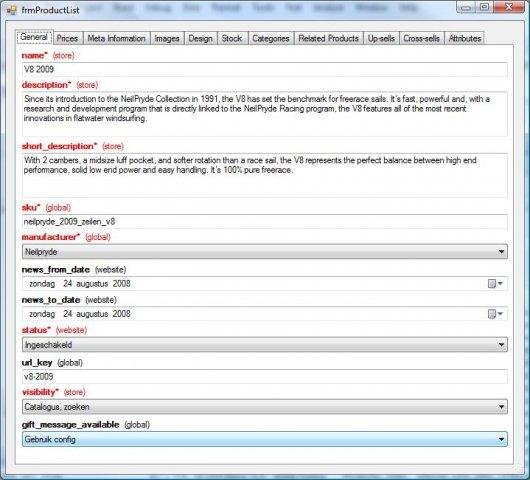Go to the Categories tab
The image size is (530, 480).
pyautogui.click(x=271, y=39)
